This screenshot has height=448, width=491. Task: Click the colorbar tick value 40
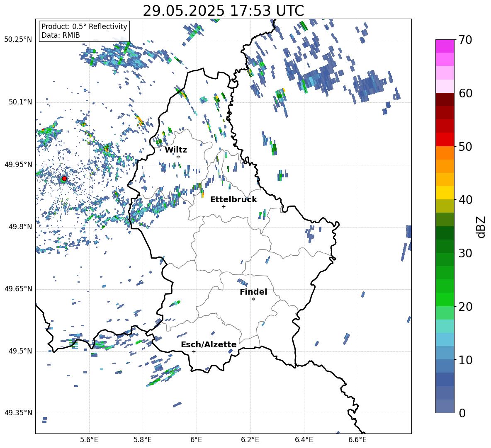(x=465, y=200)
